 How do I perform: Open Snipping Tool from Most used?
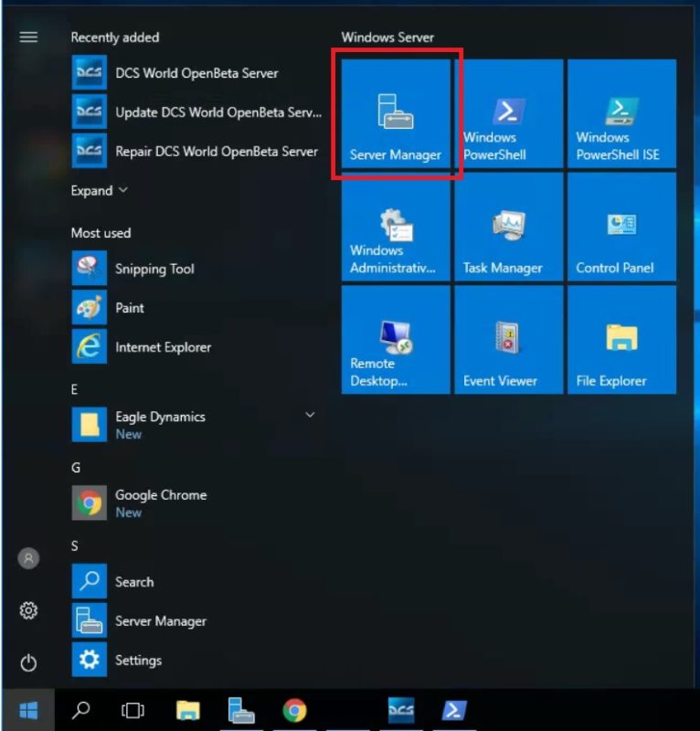tap(154, 269)
